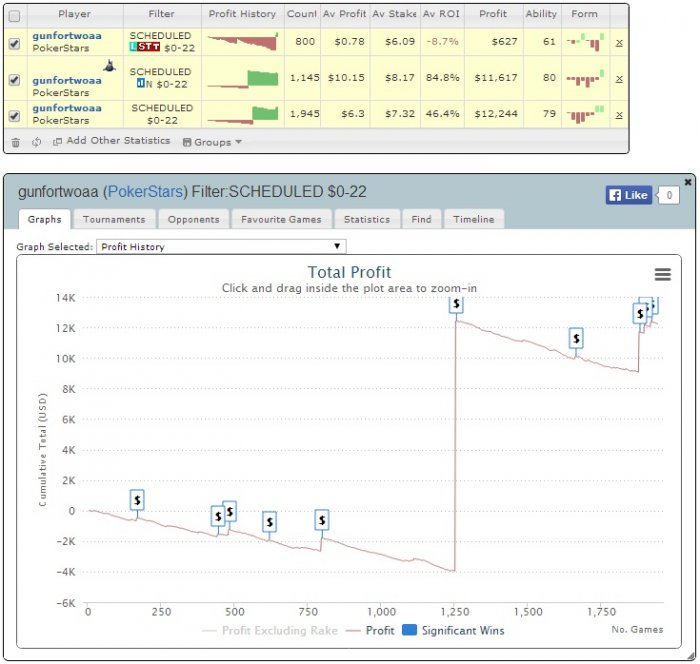Click the profit history sparkline for $12,244 row
This screenshot has height=664, width=700.
click(x=243, y=115)
